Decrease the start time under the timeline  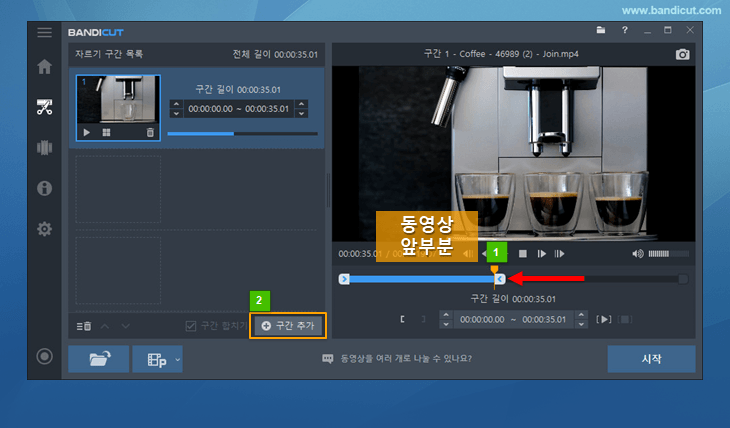pyautogui.click(x=446, y=324)
